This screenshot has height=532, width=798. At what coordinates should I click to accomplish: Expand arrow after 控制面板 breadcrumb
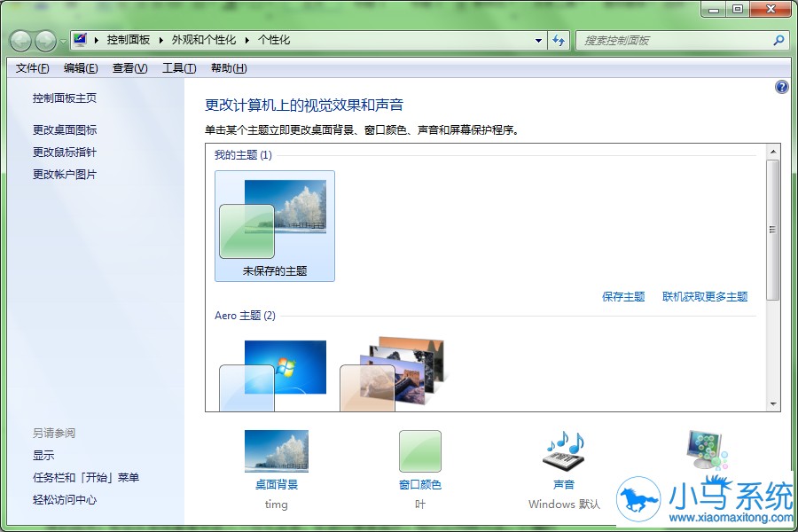pos(160,40)
